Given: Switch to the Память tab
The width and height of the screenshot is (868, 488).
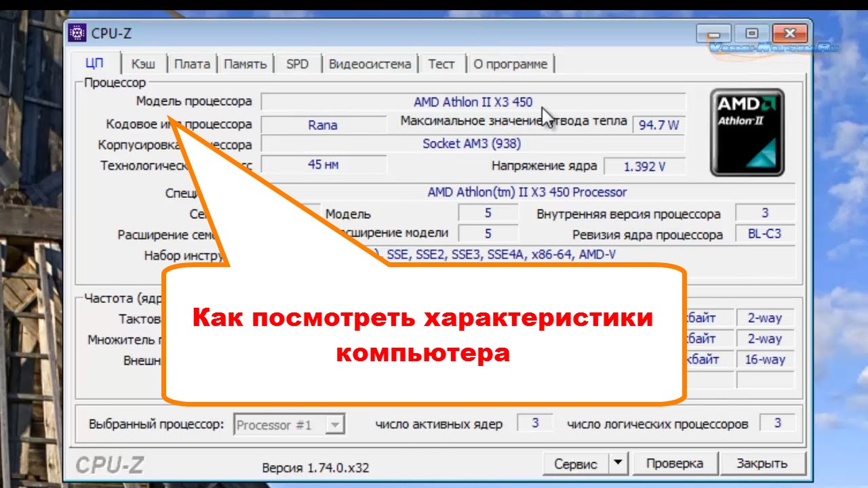Looking at the screenshot, I should [245, 64].
